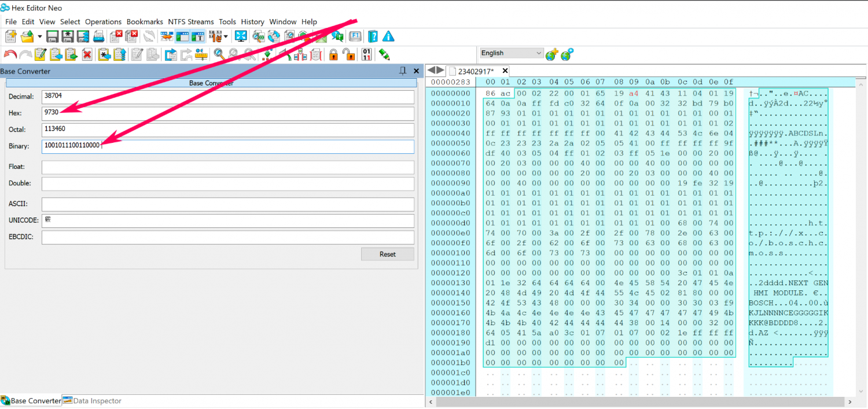Close current file with the red X document icon

click(116, 36)
